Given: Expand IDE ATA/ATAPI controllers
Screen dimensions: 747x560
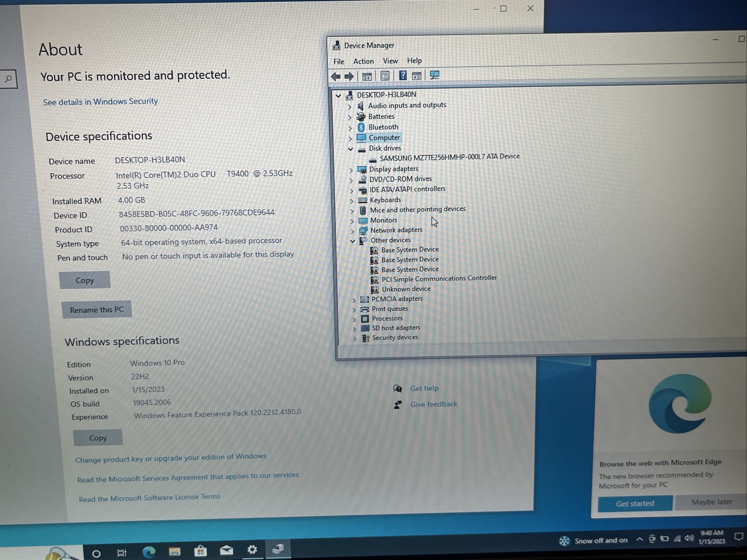Looking at the screenshot, I should (352, 190).
